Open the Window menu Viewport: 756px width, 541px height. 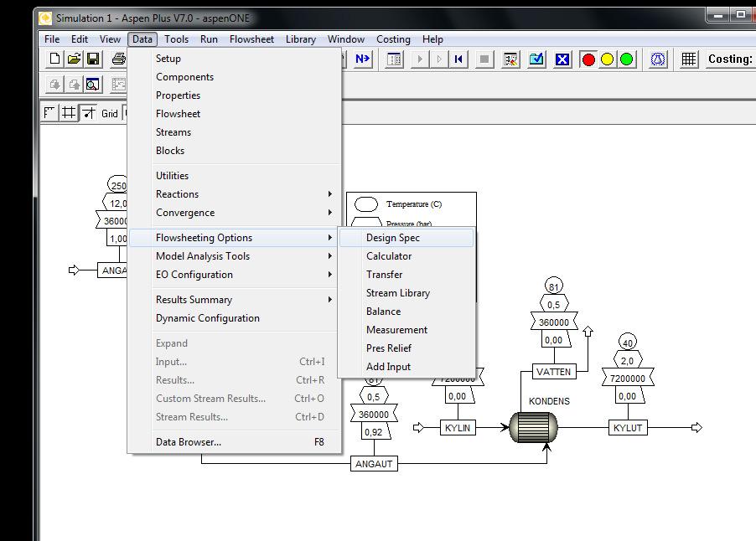(345, 39)
